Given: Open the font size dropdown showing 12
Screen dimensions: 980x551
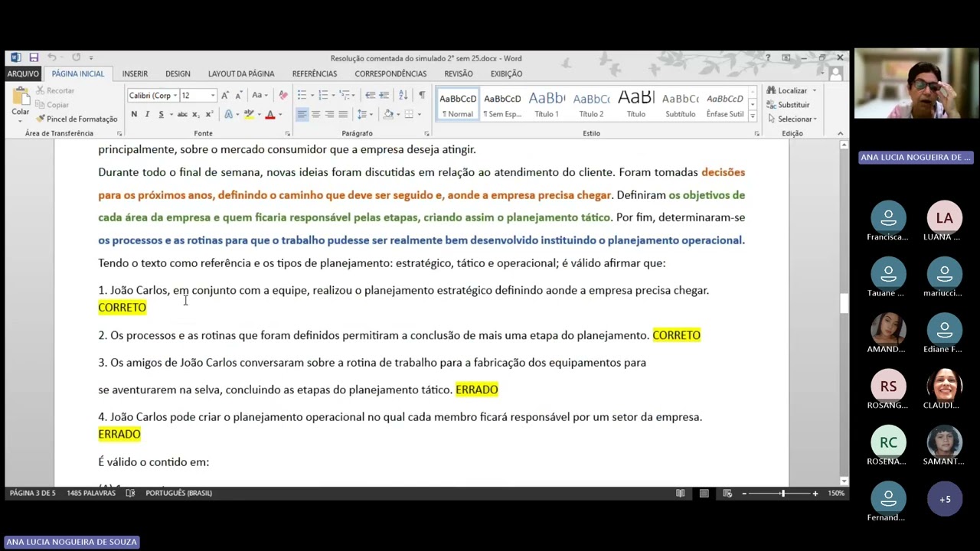Looking at the screenshot, I should 213,96.
